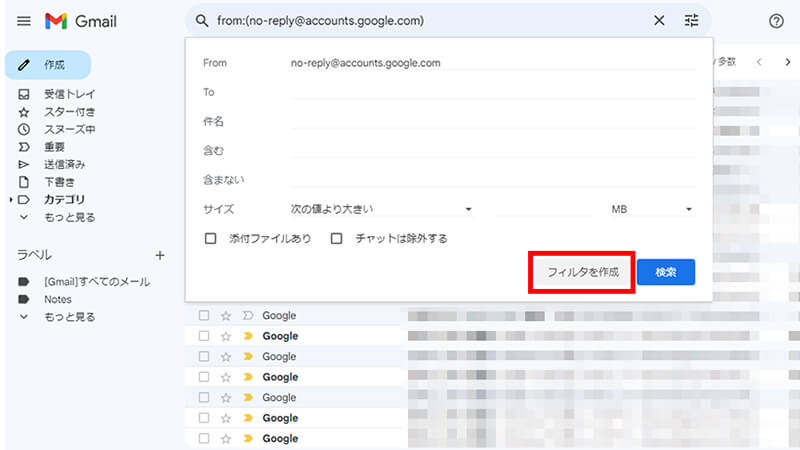The height and width of the screenshot is (450, 800).
Task: Toggle the search options filter icon
Action: pos(691,20)
